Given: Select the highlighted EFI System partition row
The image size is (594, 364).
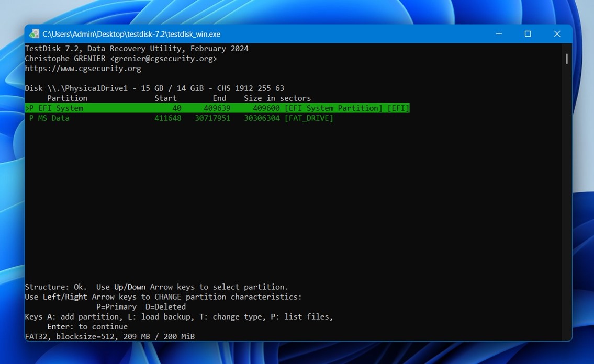Looking at the screenshot, I should pyautogui.click(x=217, y=108).
